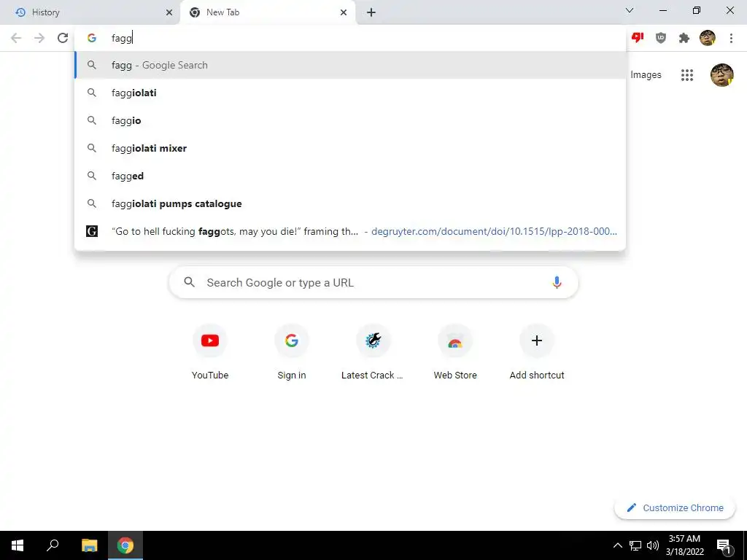Image resolution: width=747 pixels, height=560 pixels.
Task: Reload the current page
Action: (x=63, y=38)
